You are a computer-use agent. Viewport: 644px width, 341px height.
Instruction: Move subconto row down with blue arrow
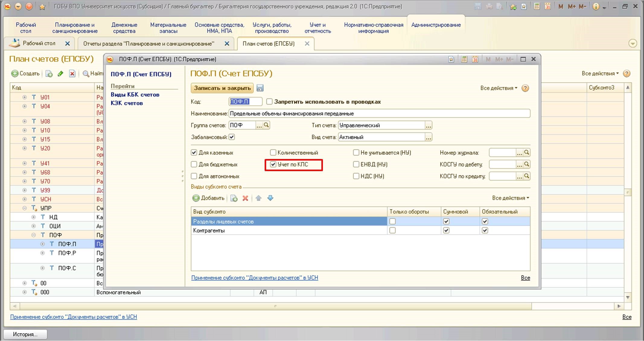(270, 198)
